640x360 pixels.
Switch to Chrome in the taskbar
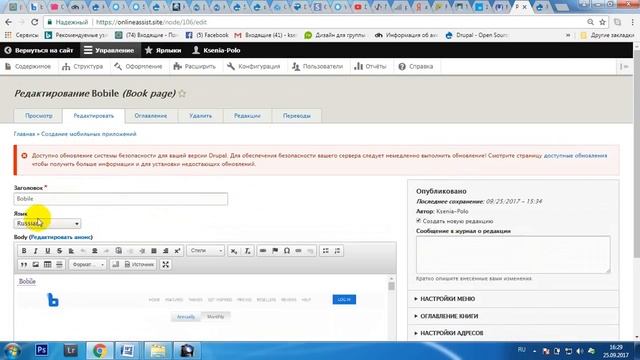(99, 350)
